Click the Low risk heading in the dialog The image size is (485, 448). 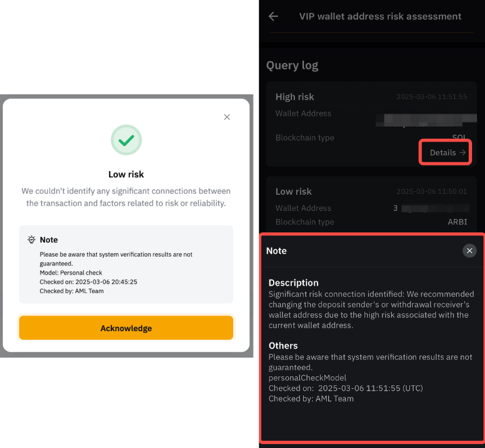pos(126,174)
